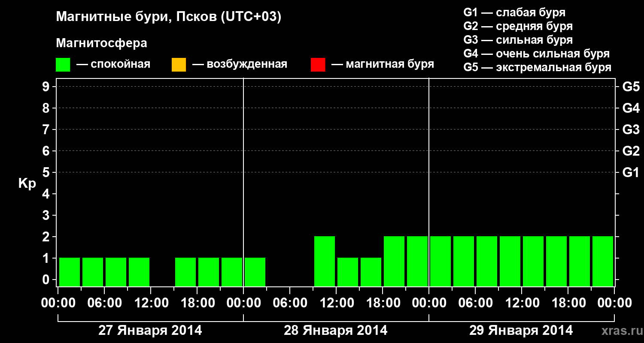This screenshot has width=644, height=343.
Task: Click the 27 Января bar for 09:00–12:00
Action: (x=139, y=272)
